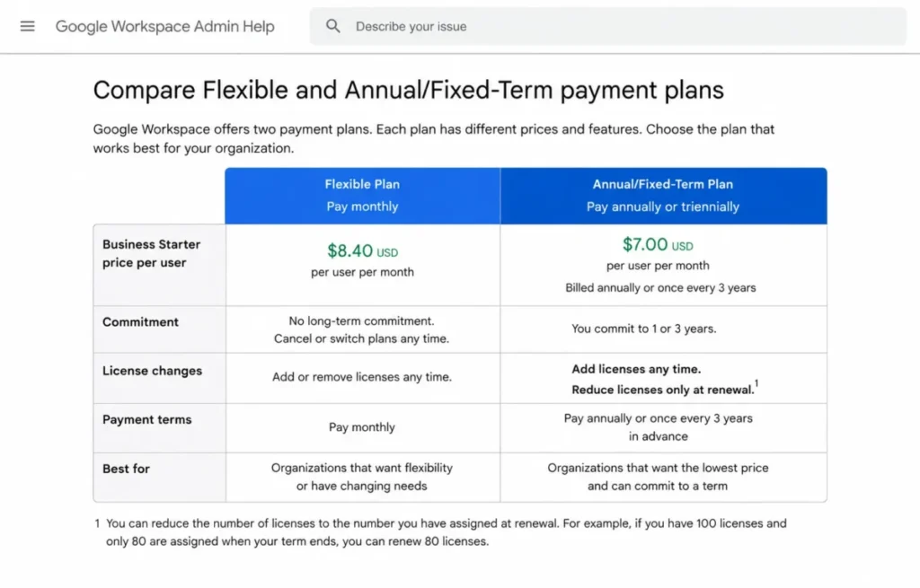The width and height of the screenshot is (920, 588).
Task: Click the '$8.40 USD' price
Action: 363,251
